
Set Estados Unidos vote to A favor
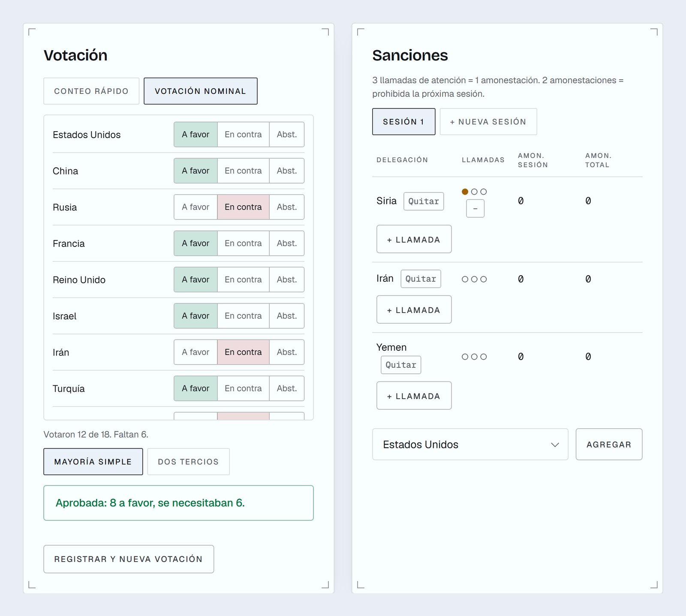click(x=196, y=135)
